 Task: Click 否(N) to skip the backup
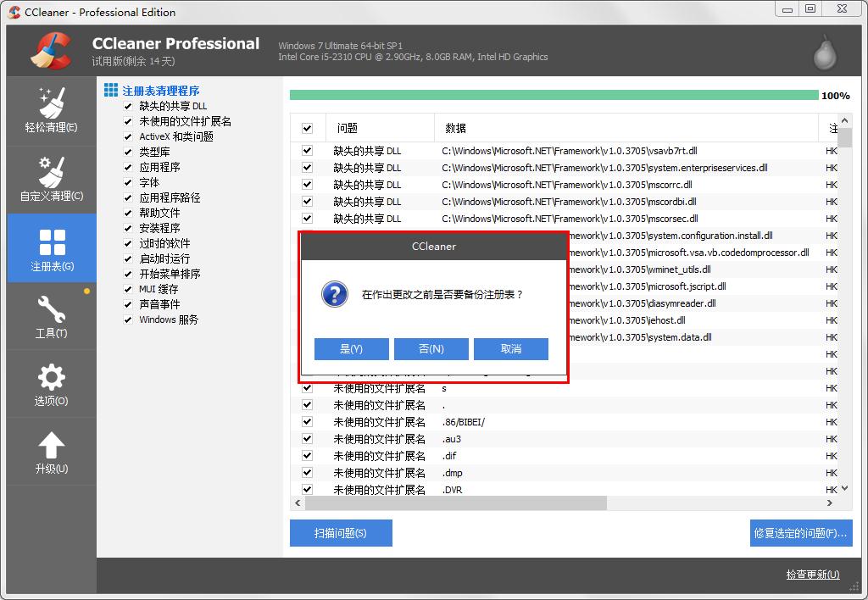(431, 349)
